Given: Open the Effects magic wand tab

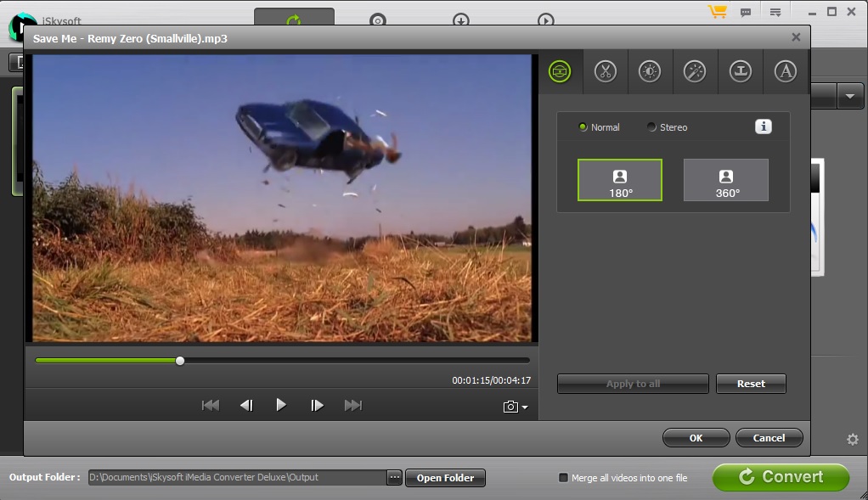Looking at the screenshot, I should coord(695,71).
